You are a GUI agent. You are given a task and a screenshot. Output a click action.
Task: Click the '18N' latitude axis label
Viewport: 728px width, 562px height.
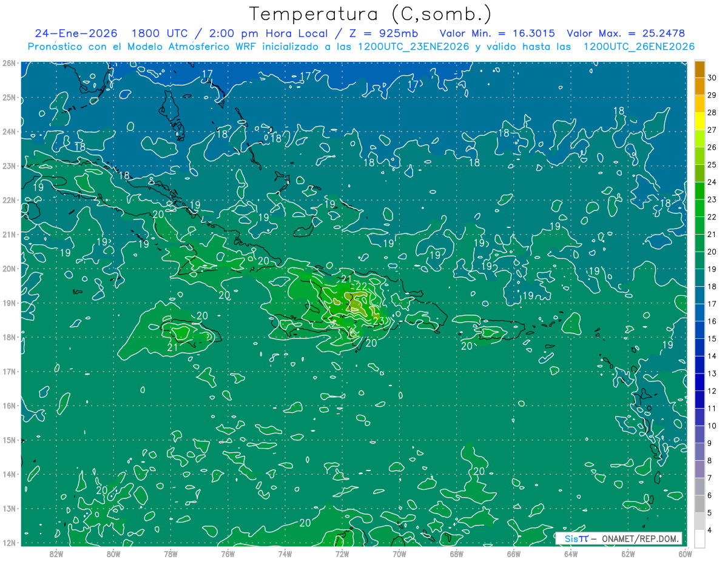(9, 337)
